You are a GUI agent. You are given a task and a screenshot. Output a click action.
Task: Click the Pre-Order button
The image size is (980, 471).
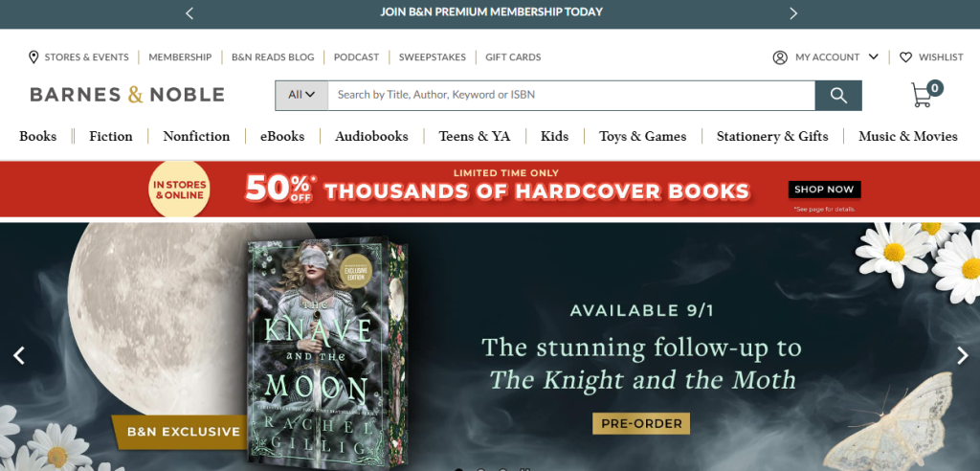click(641, 423)
